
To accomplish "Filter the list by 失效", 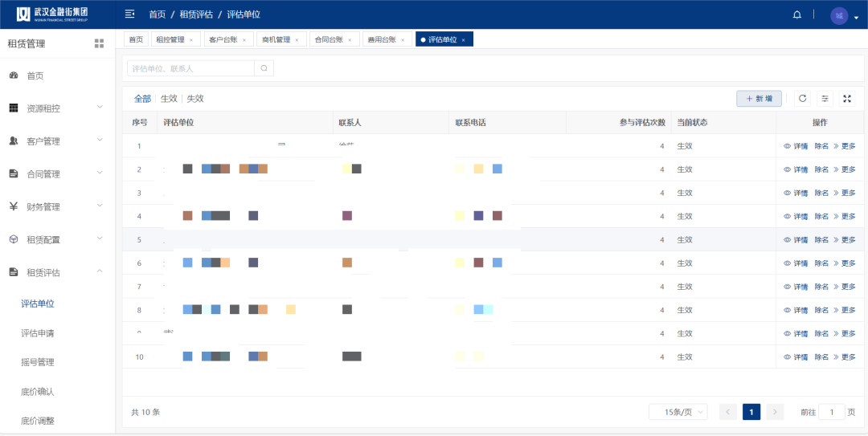I will pos(195,99).
